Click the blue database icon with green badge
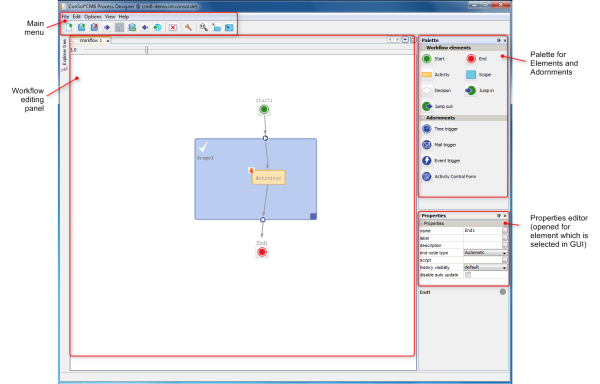 132,27
